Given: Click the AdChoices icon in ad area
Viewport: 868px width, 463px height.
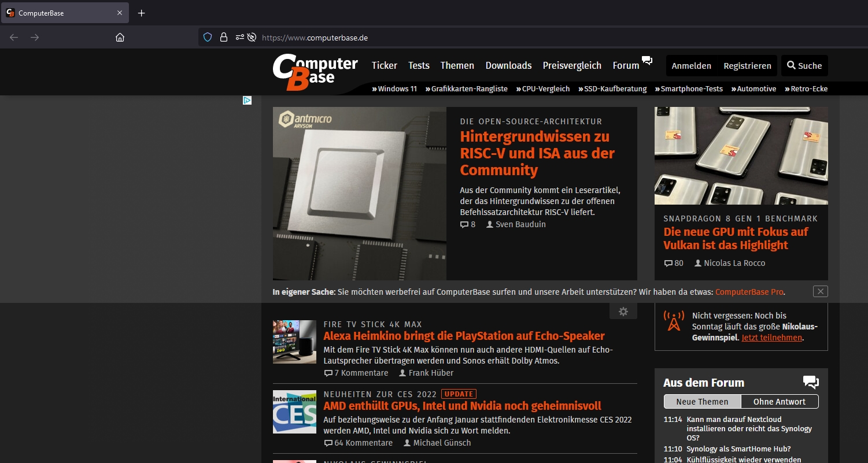Looking at the screenshot, I should coord(247,100).
